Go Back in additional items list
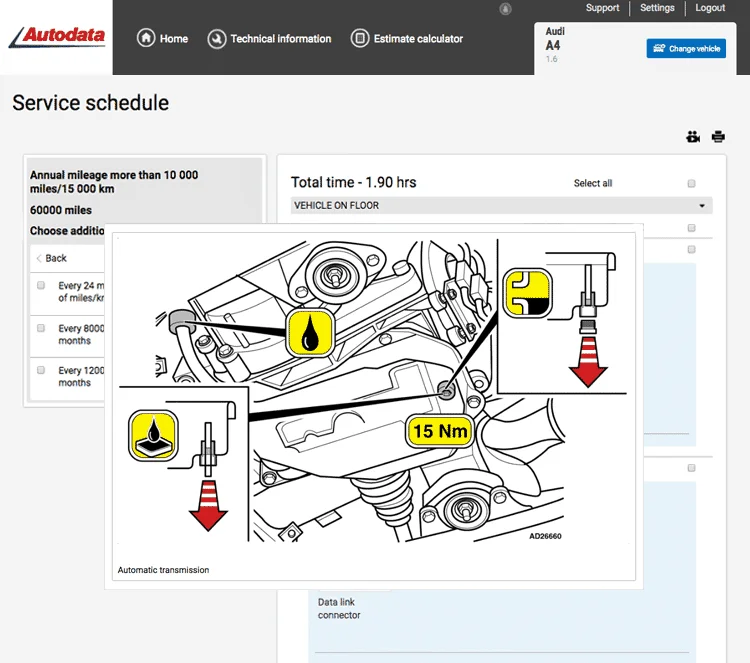This screenshot has width=750, height=663. [51, 258]
